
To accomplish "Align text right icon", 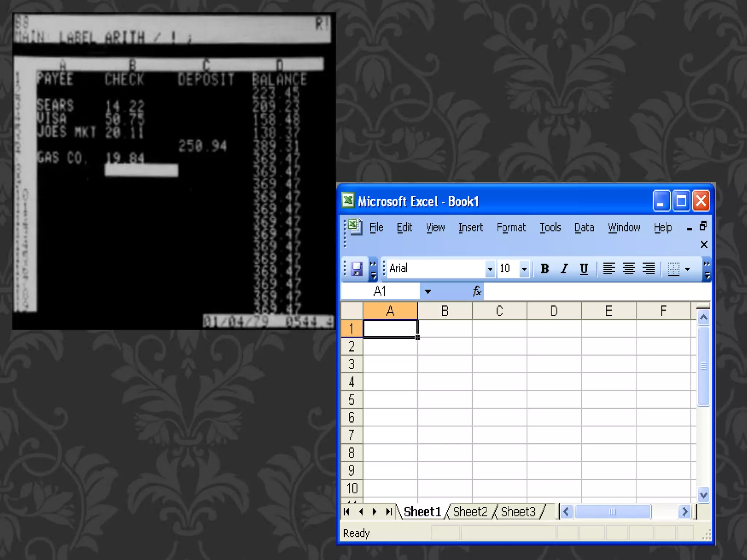I will click(648, 269).
